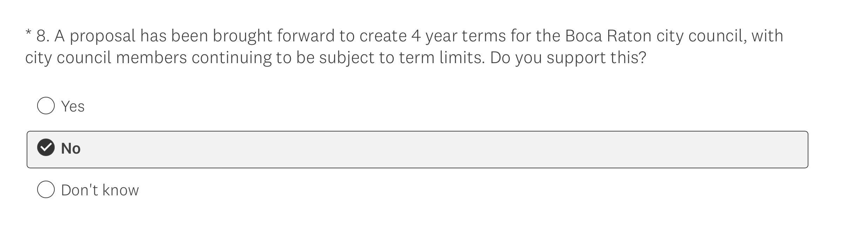This screenshot has width=868, height=249.
Task: Click the bold "No" answer label
Action: 71,148
